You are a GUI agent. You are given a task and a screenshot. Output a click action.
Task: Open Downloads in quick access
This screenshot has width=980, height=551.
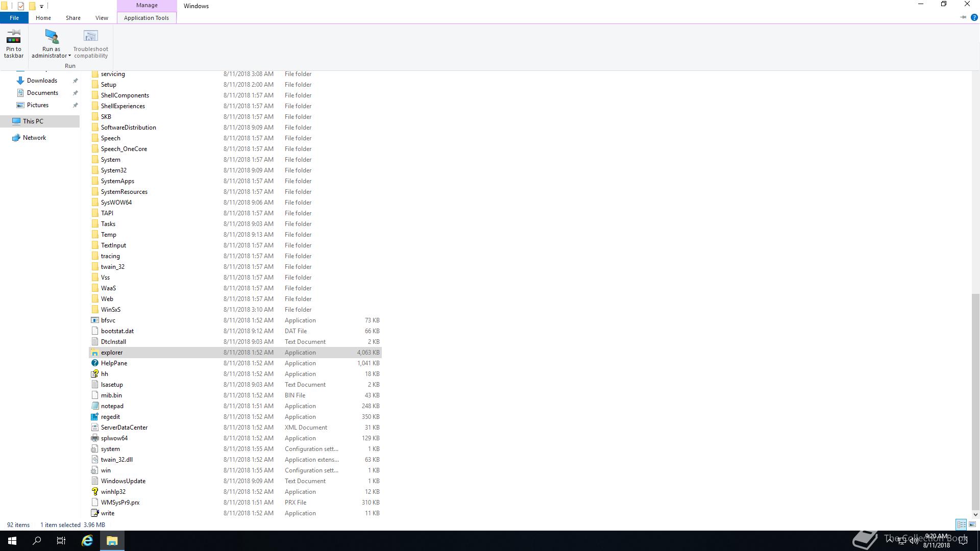click(42, 81)
